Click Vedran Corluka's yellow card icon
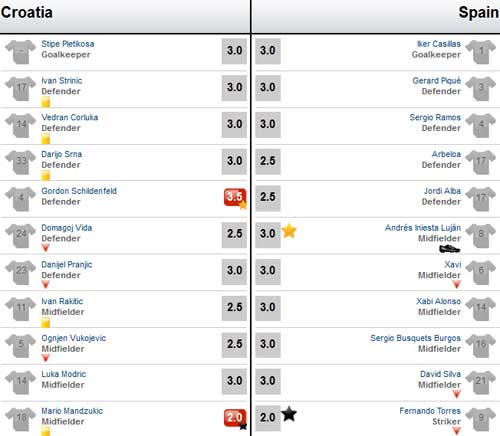The height and width of the screenshot is (436, 500). pos(46,139)
